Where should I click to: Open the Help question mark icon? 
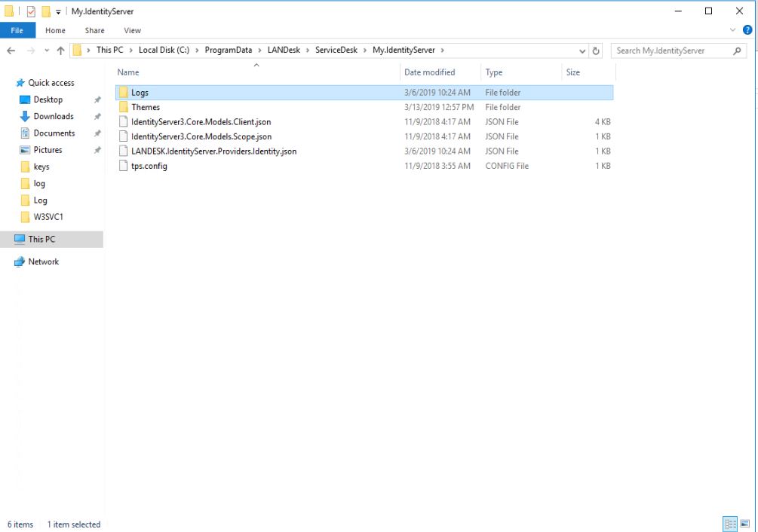(x=747, y=30)
